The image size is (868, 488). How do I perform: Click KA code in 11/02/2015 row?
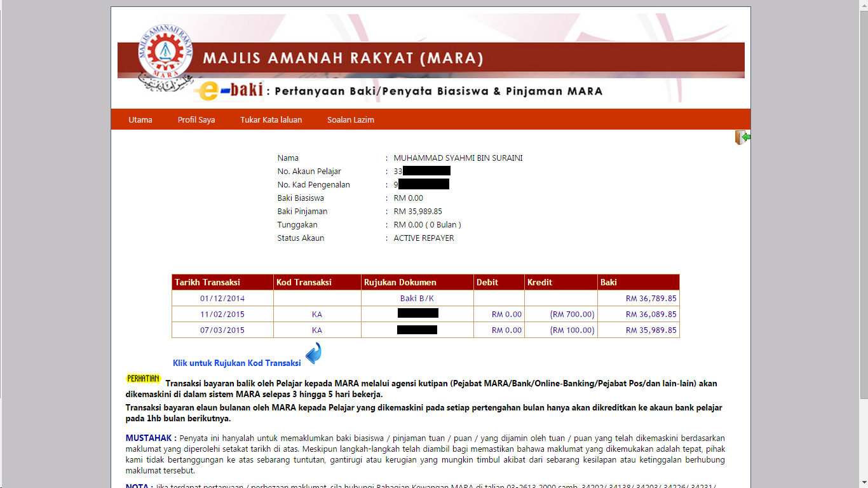point(317,315)
